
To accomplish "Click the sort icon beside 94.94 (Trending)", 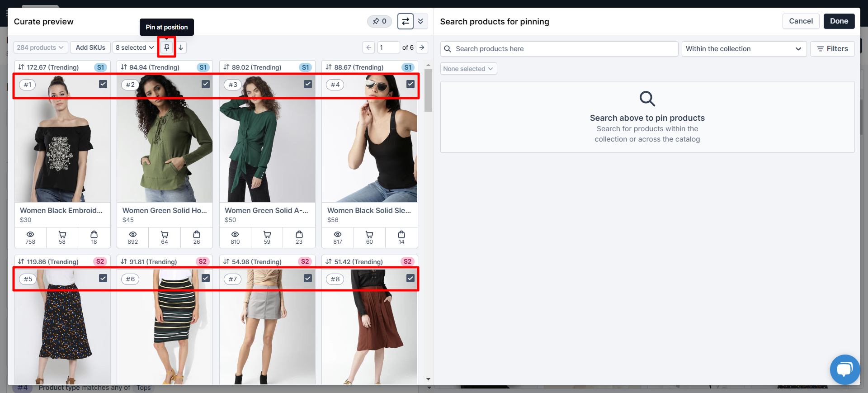I will click(x=124, y=67).
